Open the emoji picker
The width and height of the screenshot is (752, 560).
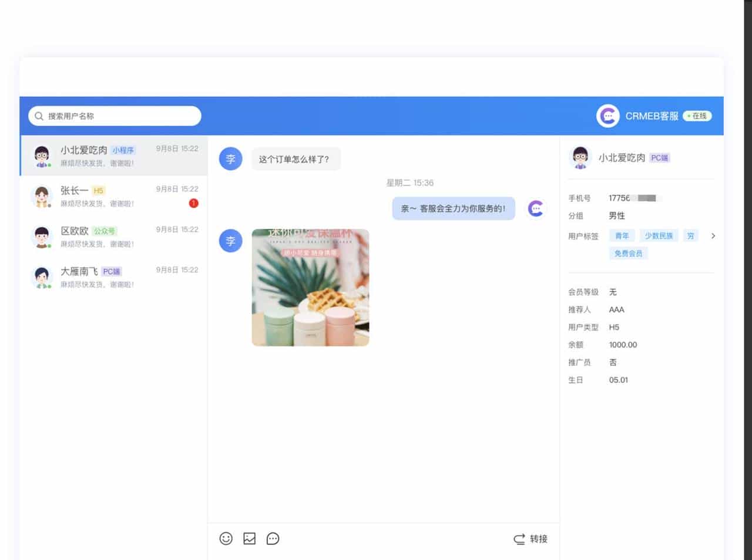226,538
